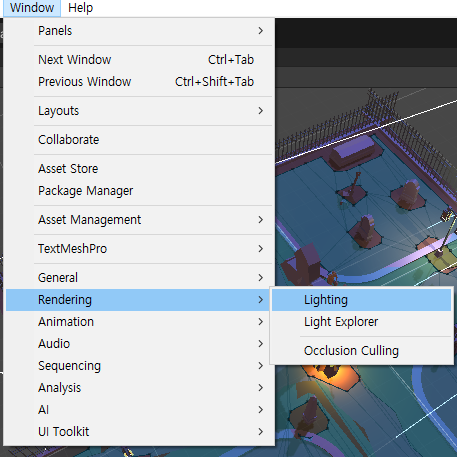The width and height of the screenshot is (457, 457).
Task: Expand the Sequencing submenu
Action: 139,366
